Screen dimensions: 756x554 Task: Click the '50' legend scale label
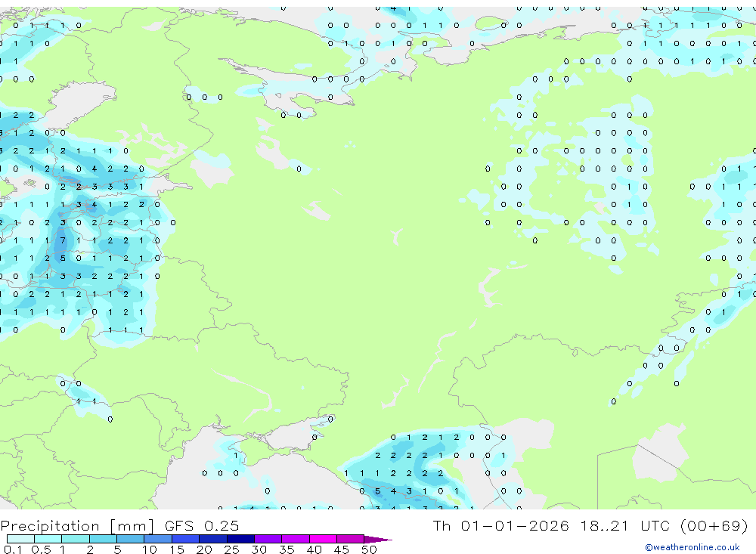[370, 549]
